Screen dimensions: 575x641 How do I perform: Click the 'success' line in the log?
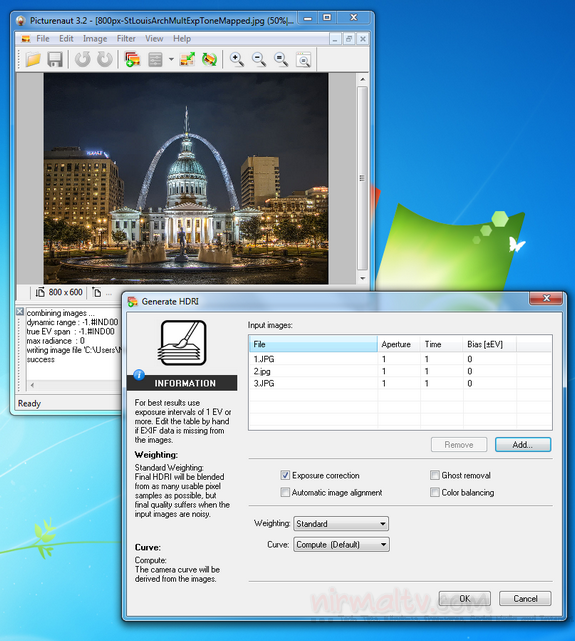tap(40, 360)
